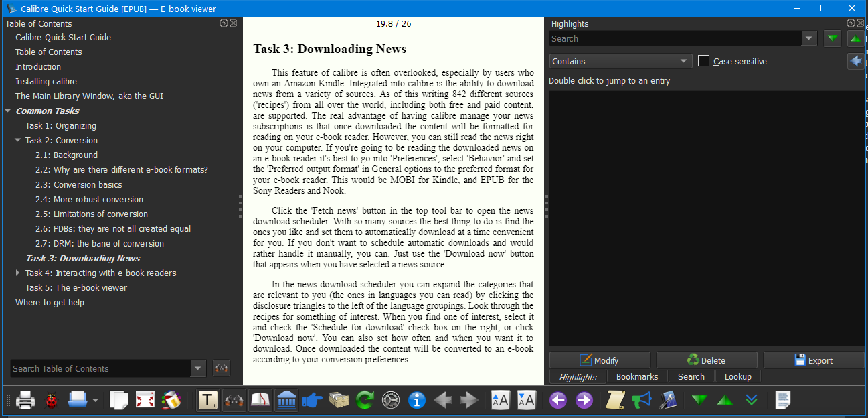Click the blue left arrow in Highlights panel
This screenshot has width=868, height=418.
856,61
